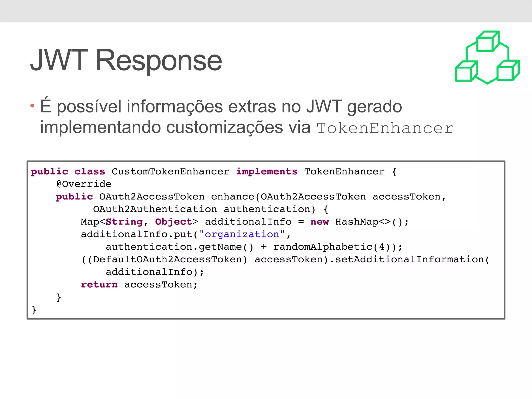
Task: Click the 'additionalInfo);' code line
Action: (155, 272)
